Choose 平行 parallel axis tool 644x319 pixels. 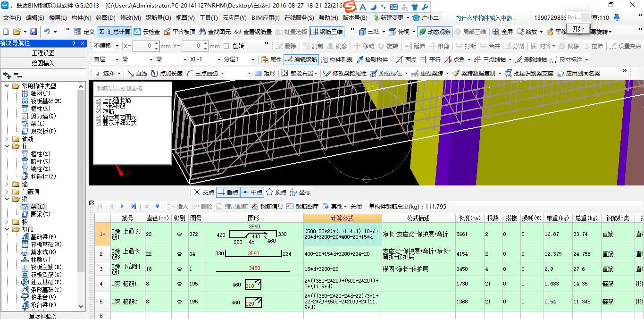point(430,59)
